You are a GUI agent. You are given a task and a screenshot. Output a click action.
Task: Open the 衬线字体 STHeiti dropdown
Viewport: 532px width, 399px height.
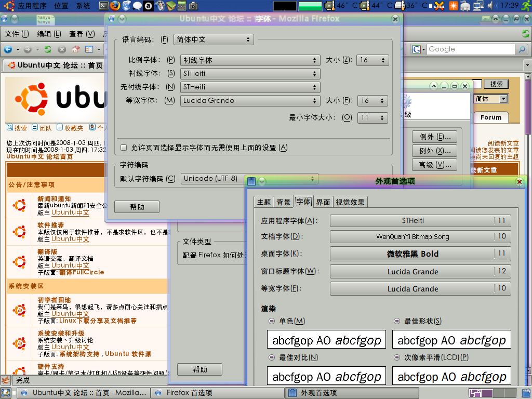tap(250, 74)
